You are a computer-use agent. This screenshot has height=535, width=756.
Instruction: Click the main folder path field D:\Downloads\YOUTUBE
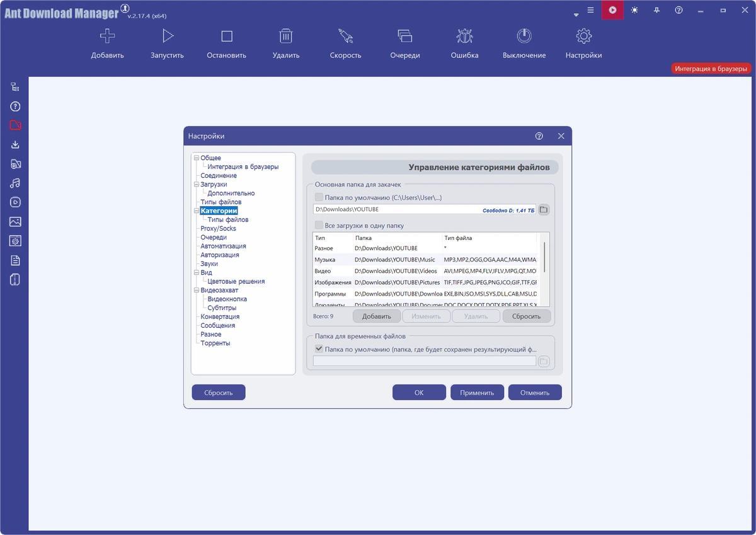tap(424, 209)
